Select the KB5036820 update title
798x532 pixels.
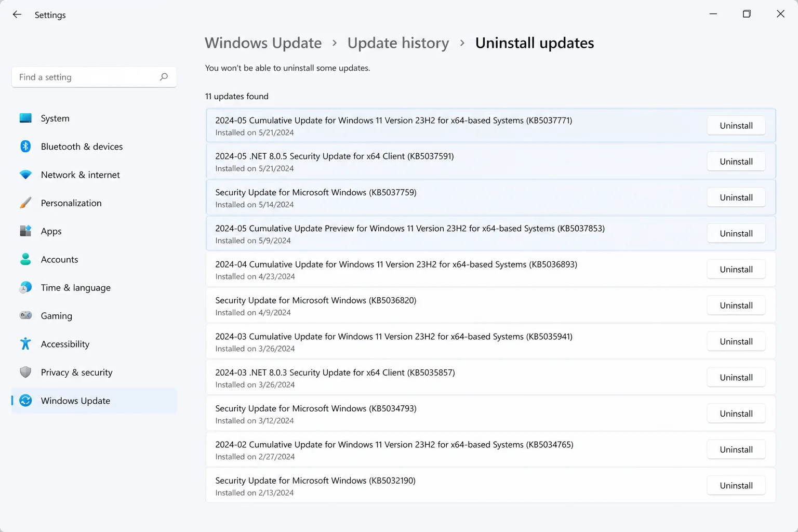point(316,300)
